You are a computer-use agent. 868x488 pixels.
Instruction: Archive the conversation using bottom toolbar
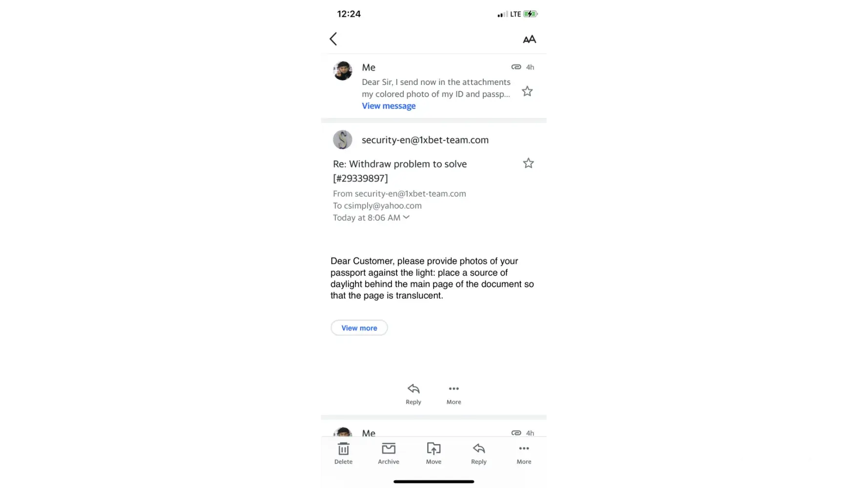[x=389, y=453]
